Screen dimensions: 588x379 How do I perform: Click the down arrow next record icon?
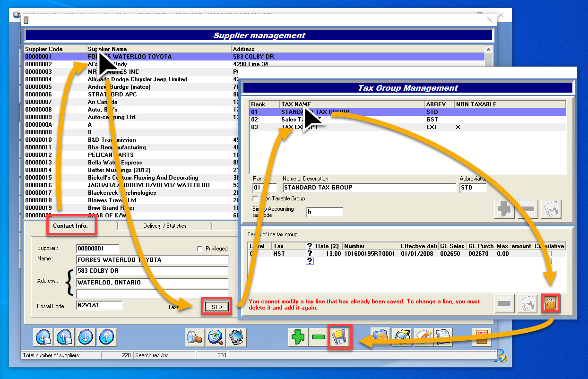86,337
